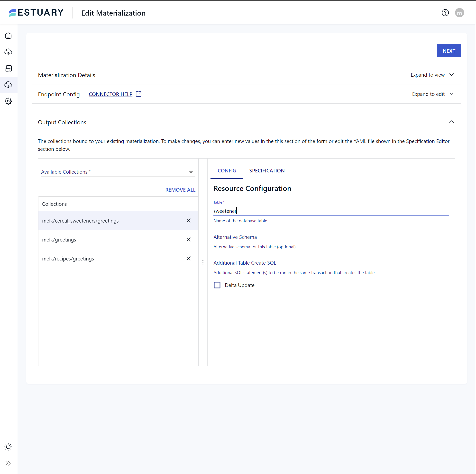476x474 pixels.
Task: Select the Config tab
Action: (227, 170)
